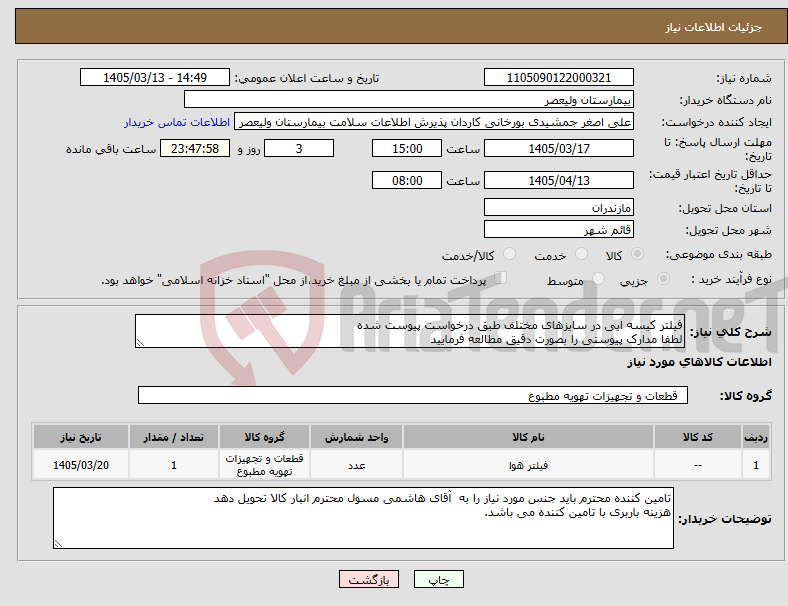This screenshot has height=606, width=788.
Task: Select the کالا radio button
Action: click(637, 254)
